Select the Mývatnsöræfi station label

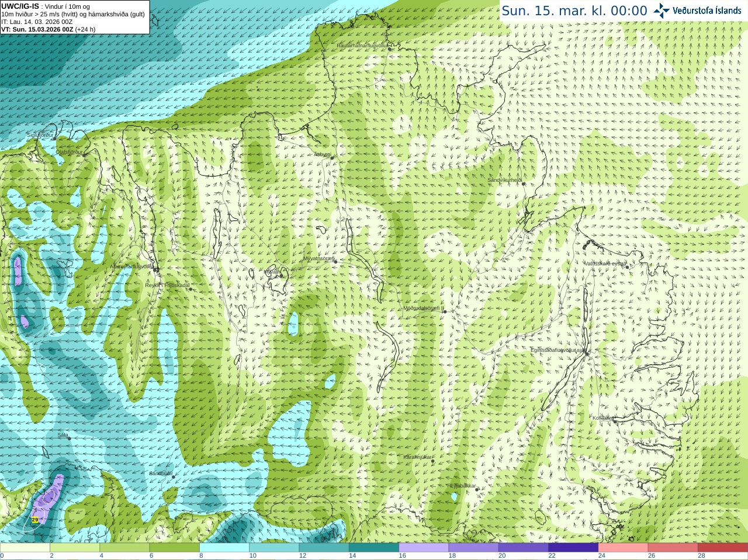318,258
